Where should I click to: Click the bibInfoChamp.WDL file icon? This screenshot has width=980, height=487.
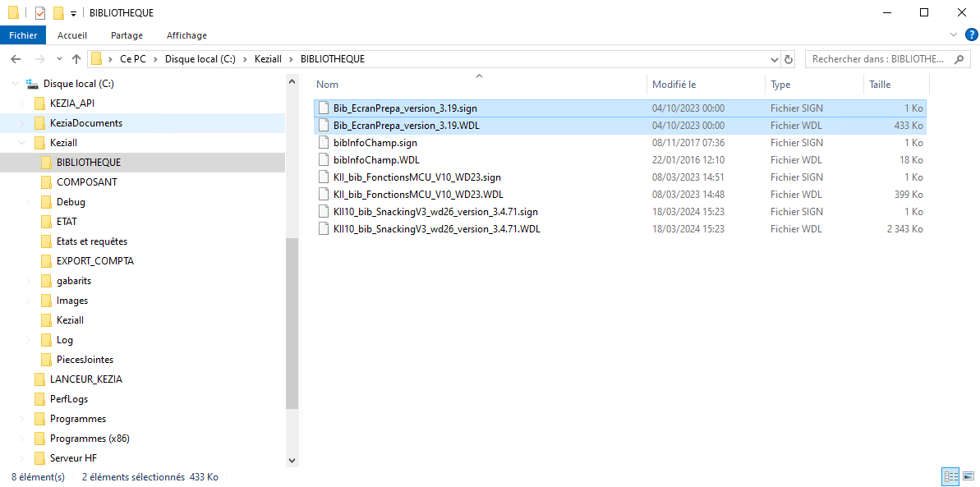point(324,160)
